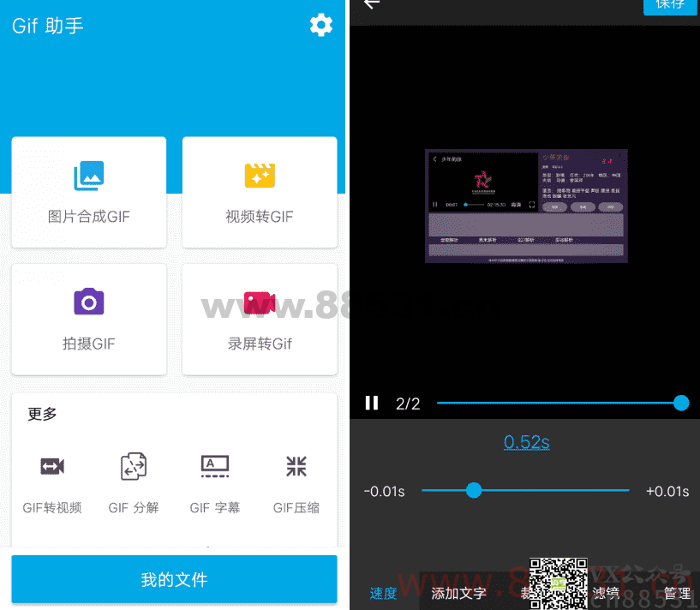Open 拍摄GIF camera card
Image resolution: width=700 pixels, height=610 pixels.
tap(89, 320)
